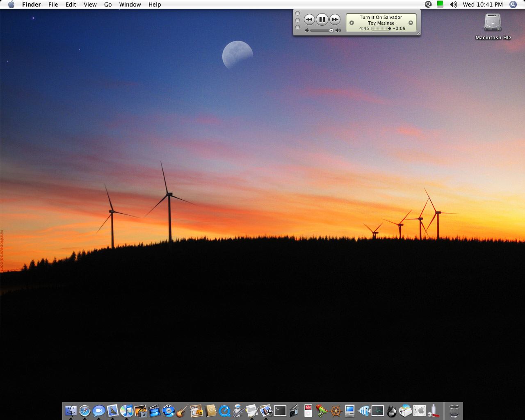The image size is (525, 420).
Task: Open Address Book icon in Dock
Action: click(x=210, y=411)
